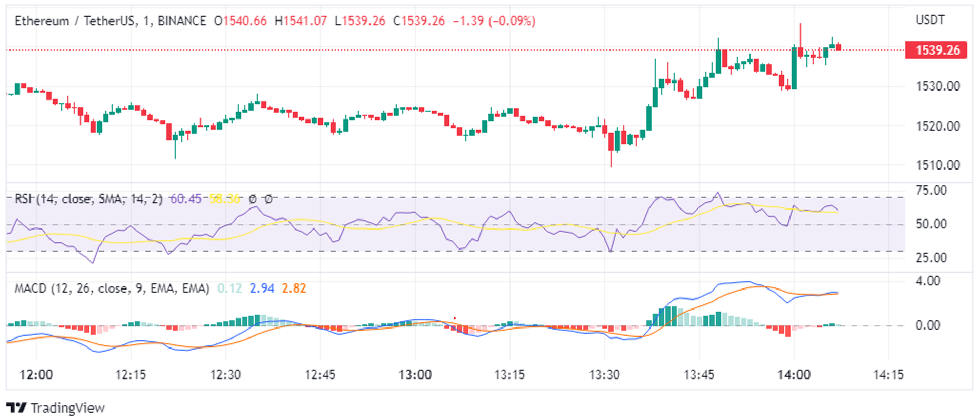Click the 75.00 RSI axis label
The width and height of the screenshot is (980, 418).
(x=931, y=191)
